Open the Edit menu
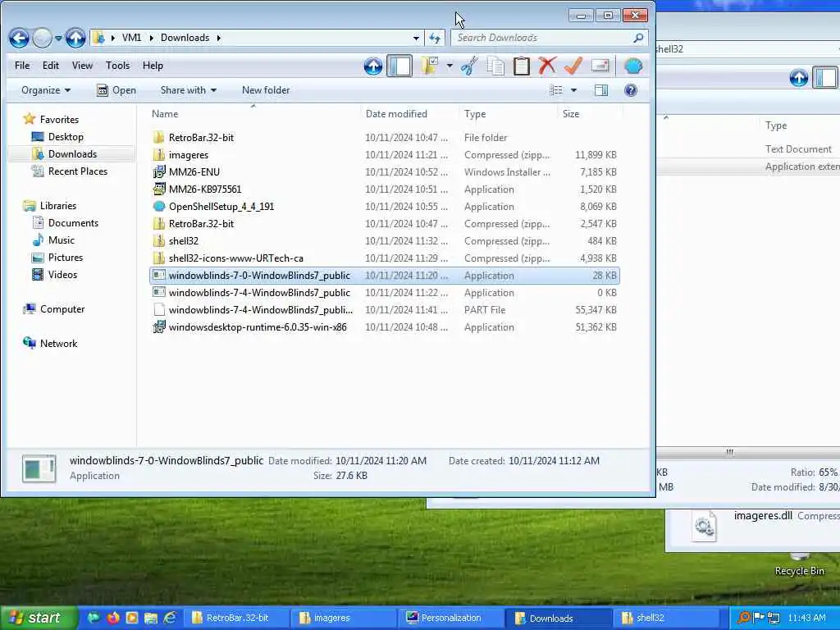Image resolution: width=840 pixels, height=630 pixels. pos(50,66)
